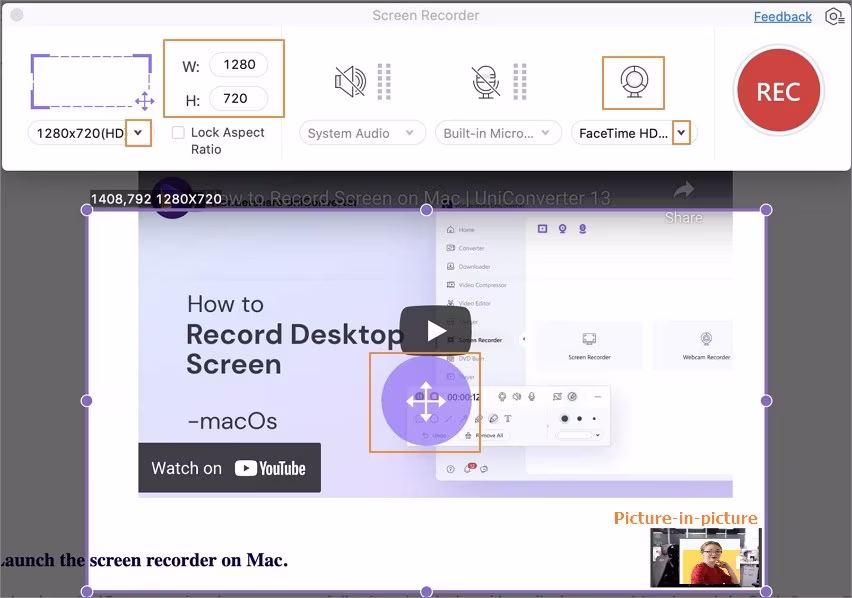Click the microphone level meter

pyautogui.click(x=519, y=82)
